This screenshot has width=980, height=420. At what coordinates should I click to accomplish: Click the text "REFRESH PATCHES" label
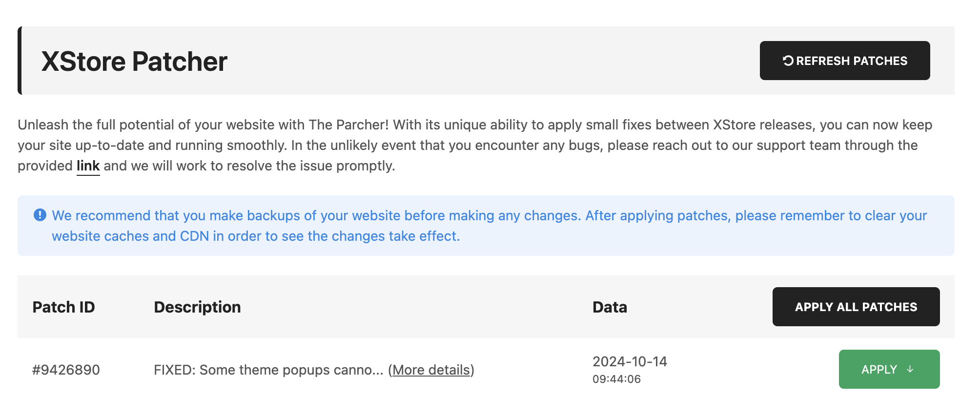pyautogui.click(x=852, y=61)
